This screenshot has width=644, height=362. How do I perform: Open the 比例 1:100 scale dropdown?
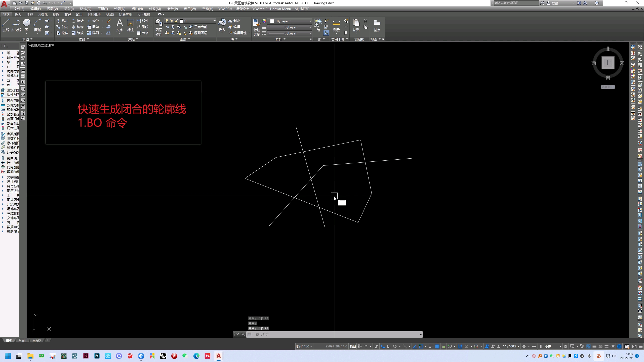pos(304,346)
